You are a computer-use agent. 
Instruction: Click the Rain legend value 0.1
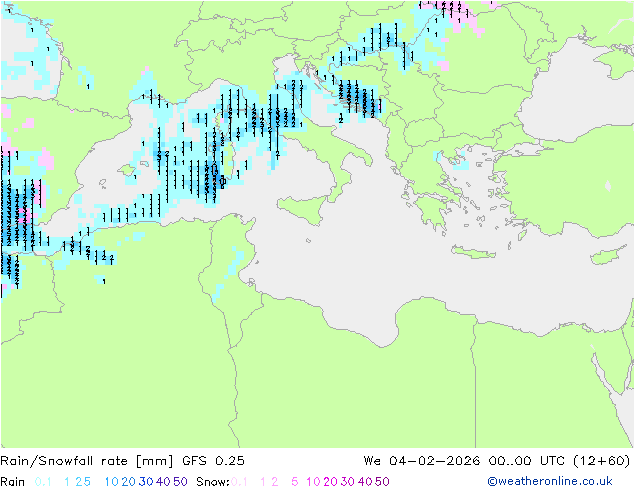coord(43,482)
